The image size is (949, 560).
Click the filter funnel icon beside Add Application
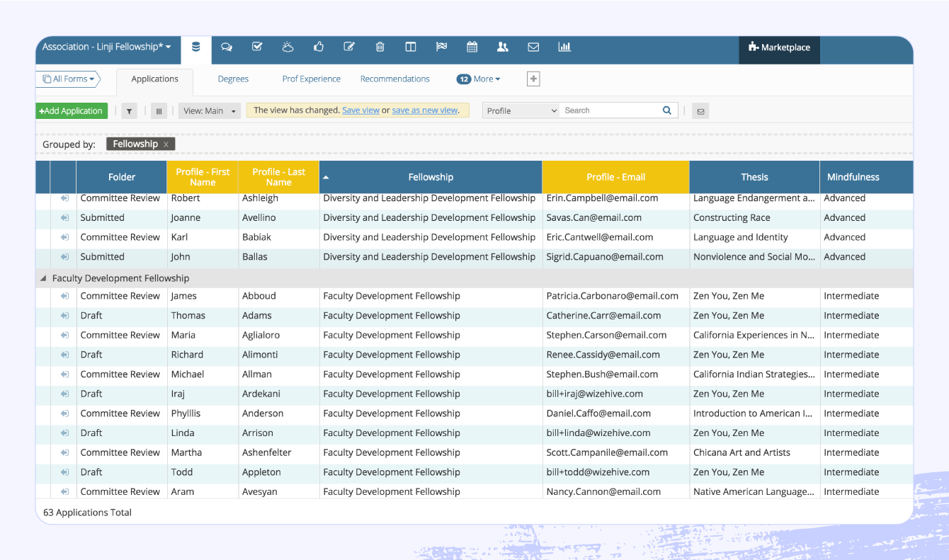click(x=128, y=111)
